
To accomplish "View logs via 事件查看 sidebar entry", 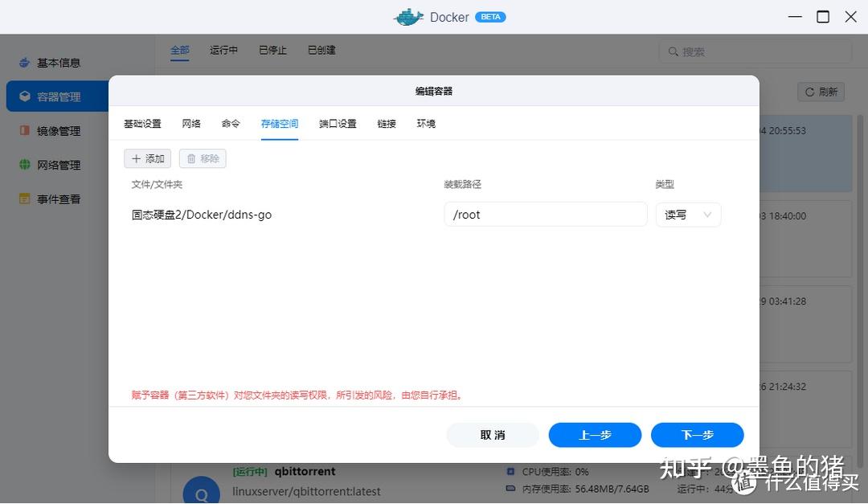I will click(x=61, y=199).
